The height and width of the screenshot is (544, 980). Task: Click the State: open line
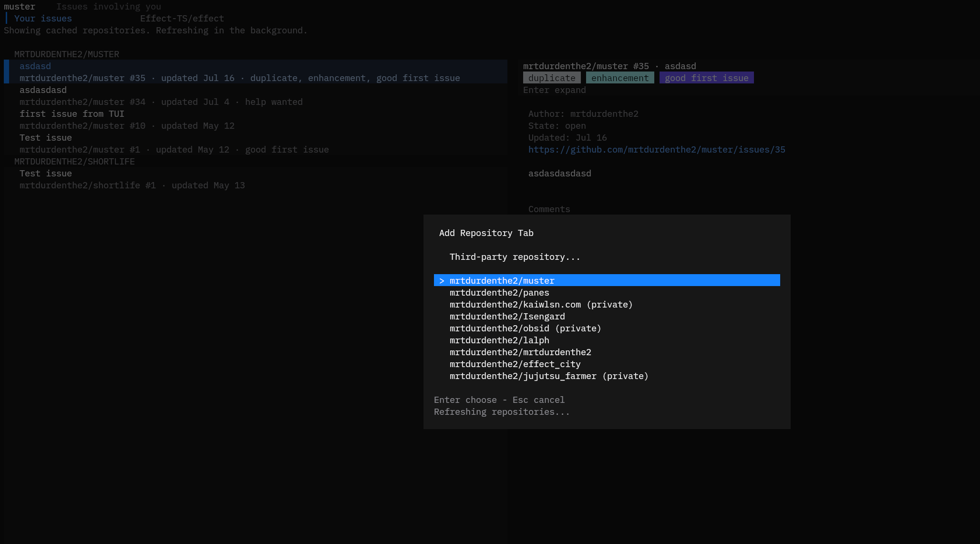pyautogui.click(x=557, y=126)
